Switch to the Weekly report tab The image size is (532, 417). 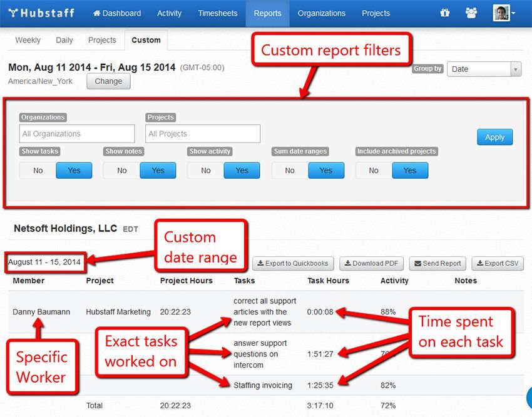coord(28,40)
